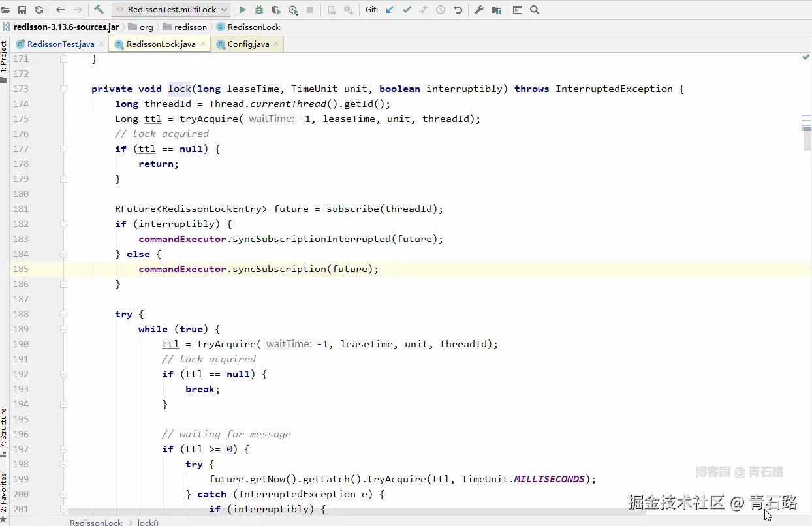Click the Save All icon
This screenshot has width=812, height=526.
(22, 10)
